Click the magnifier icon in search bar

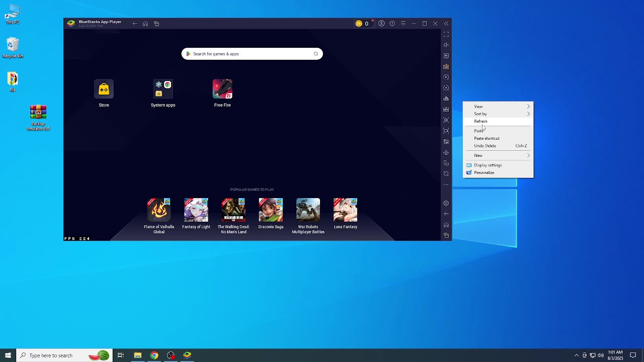[x=316, y=54]
